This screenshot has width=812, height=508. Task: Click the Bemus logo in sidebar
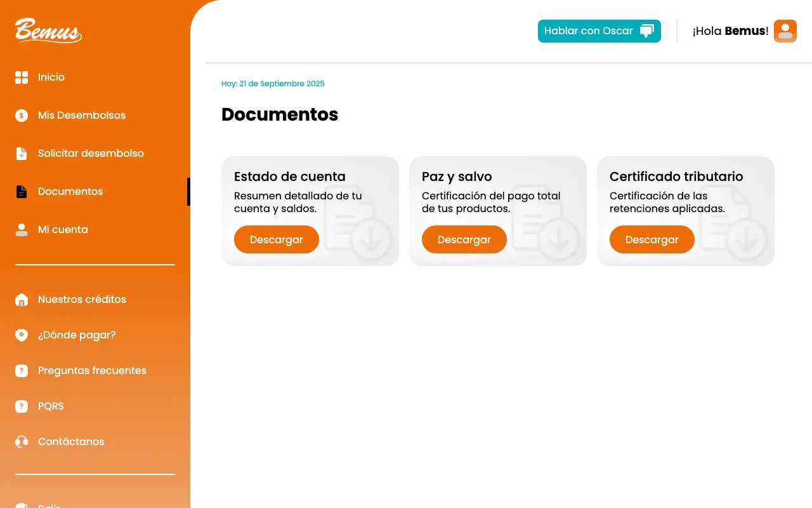pyautogui.click(x=48, y=30)
